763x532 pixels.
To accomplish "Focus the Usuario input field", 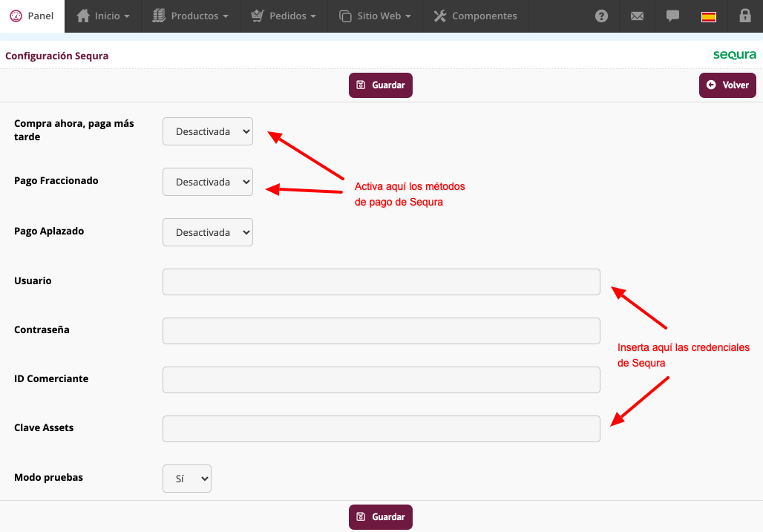I will pos(381,282).
